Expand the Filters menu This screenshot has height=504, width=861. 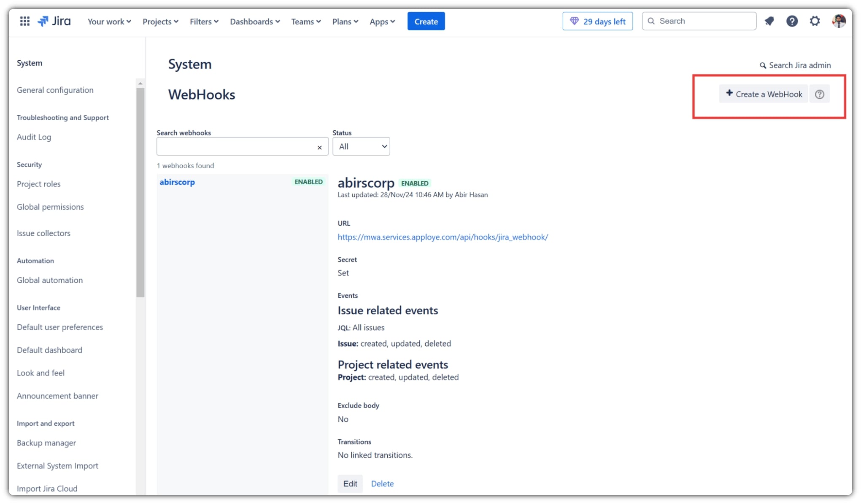click(x=204, y=22)
